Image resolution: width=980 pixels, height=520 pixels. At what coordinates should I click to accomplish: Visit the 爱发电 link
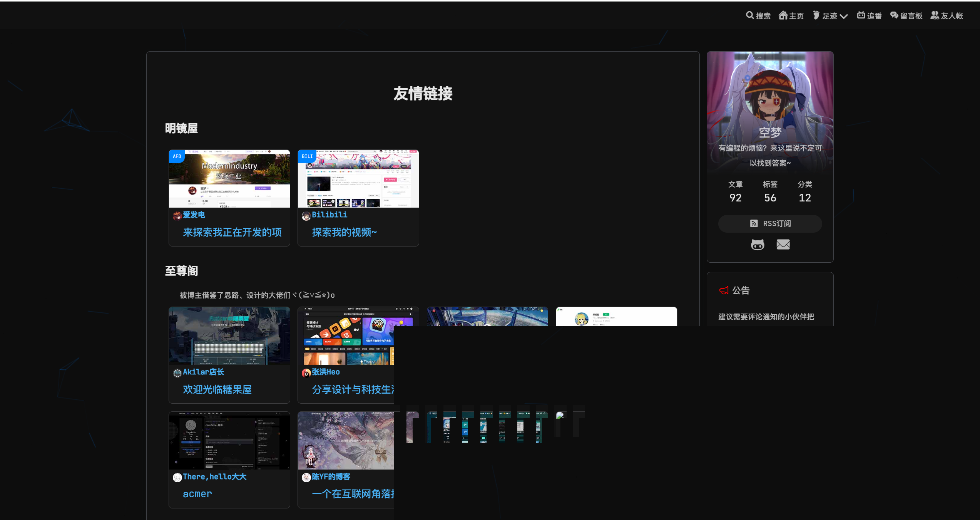point(194,215)
